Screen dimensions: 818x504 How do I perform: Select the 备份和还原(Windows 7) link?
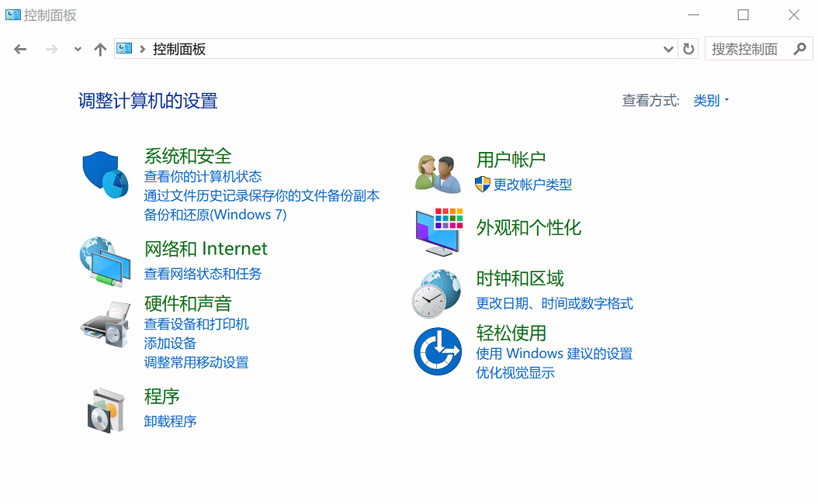click(x=215, y=215)
